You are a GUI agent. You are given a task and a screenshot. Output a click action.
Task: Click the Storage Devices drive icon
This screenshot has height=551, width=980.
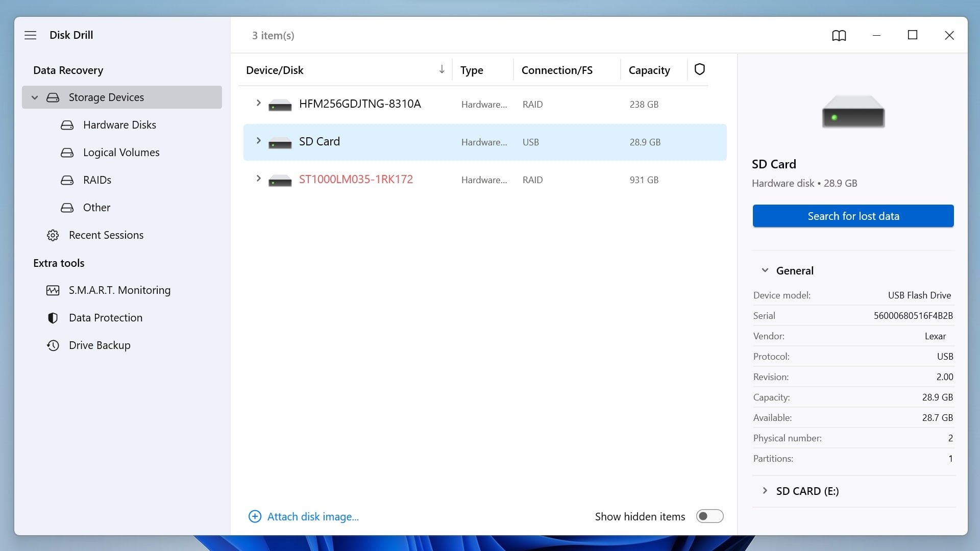[53, 97]
